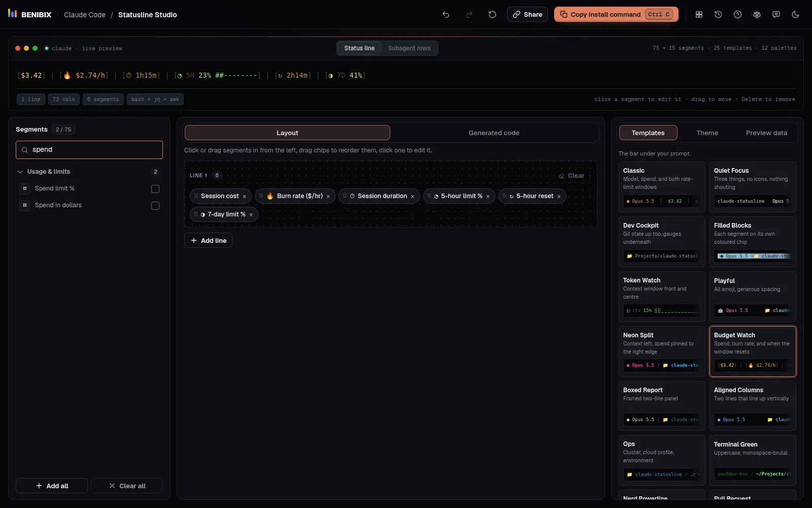
Task: Select the Templates tab
Action: (x=648, y=133)
